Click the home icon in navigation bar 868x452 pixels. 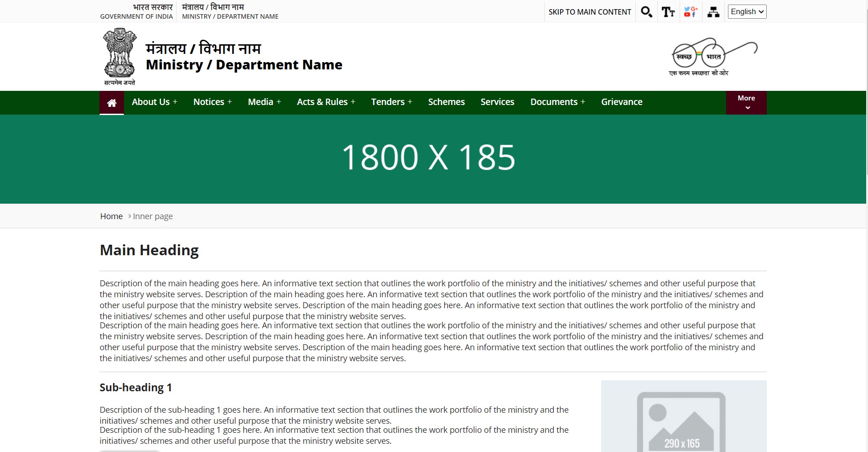tap(112, 103)
